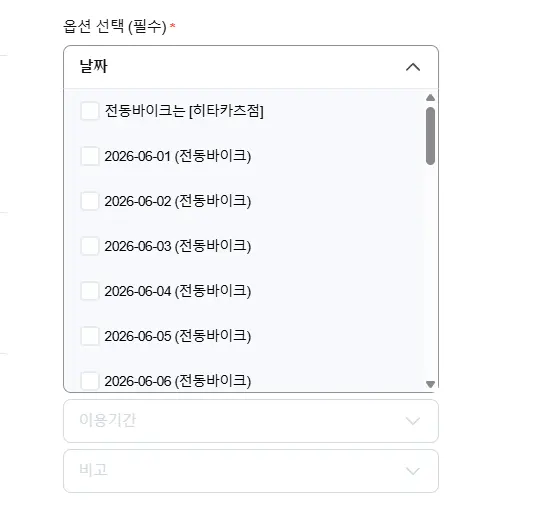Toggle the 2026-06-06 (전동바이크) checkbox

tap(90, 381)
